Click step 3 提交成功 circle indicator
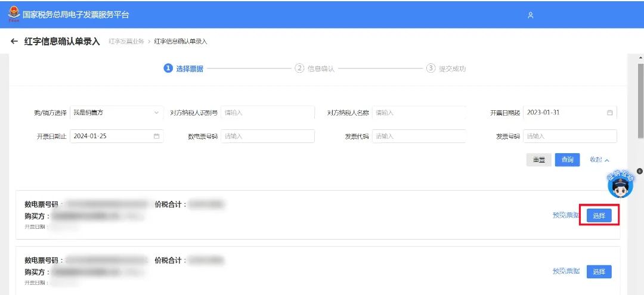The image size is (644, 295). pos(431,69)
